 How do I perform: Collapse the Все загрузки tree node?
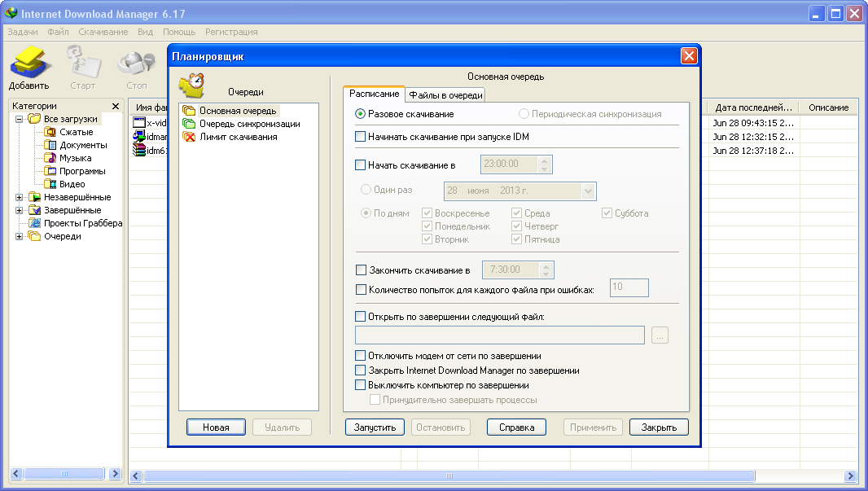20,119
